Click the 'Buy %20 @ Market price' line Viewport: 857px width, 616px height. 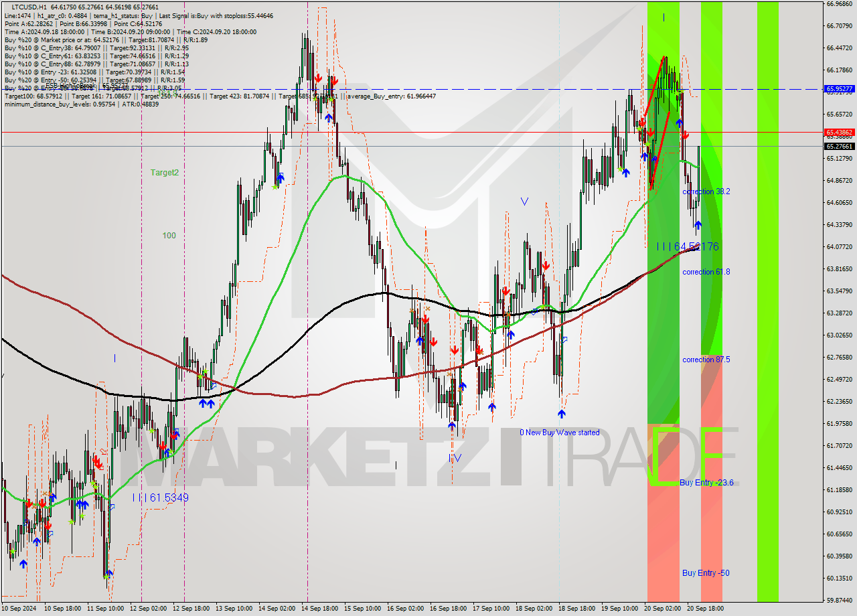pos(106,40)
